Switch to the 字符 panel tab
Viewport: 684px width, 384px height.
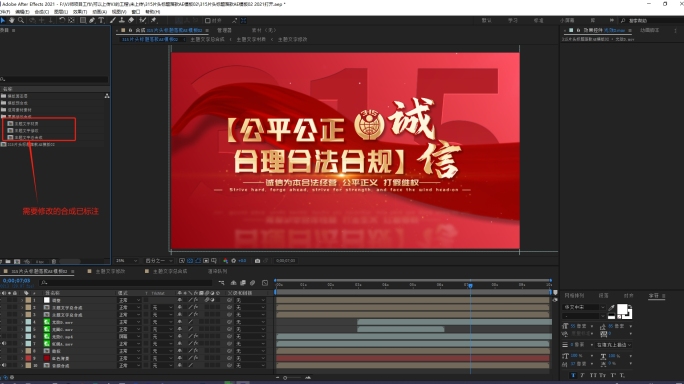tap(653, 296)
